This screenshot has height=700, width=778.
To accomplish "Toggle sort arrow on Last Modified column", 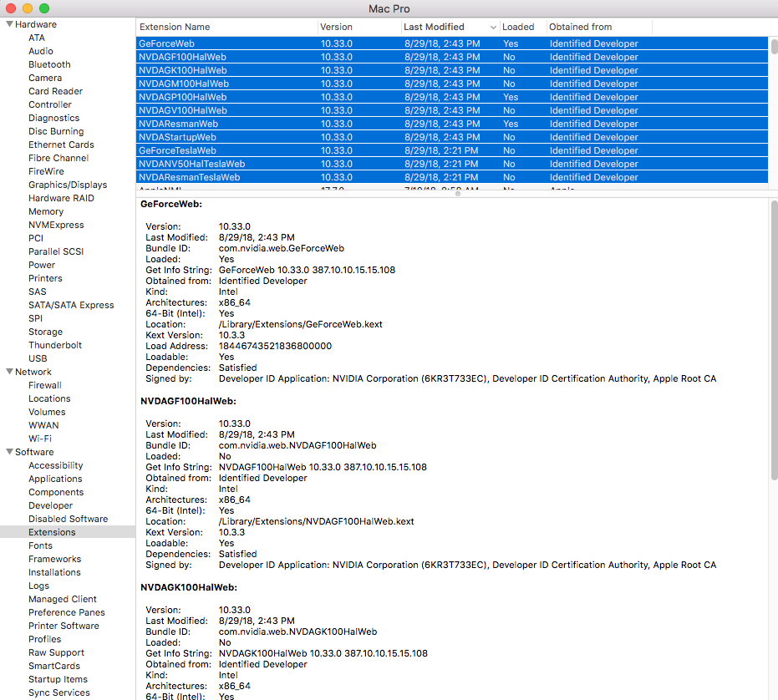I will click(493, 28).
